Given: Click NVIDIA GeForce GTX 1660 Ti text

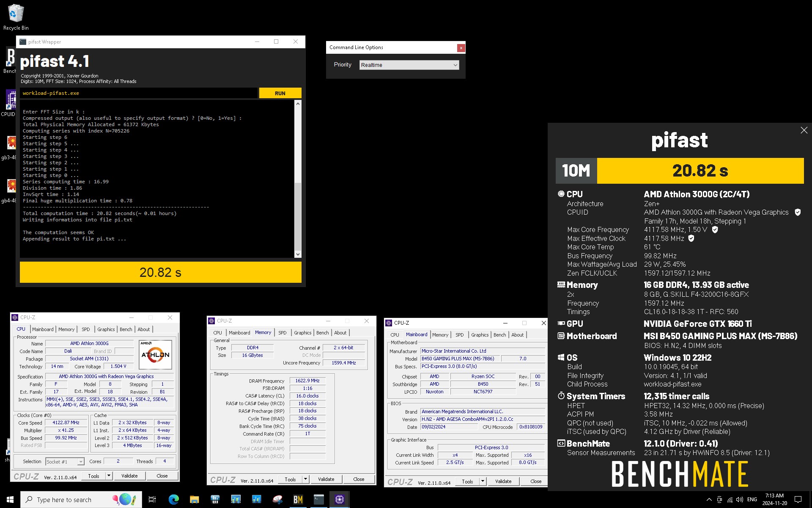Looking at the screenshot, I should coord(697,324).
